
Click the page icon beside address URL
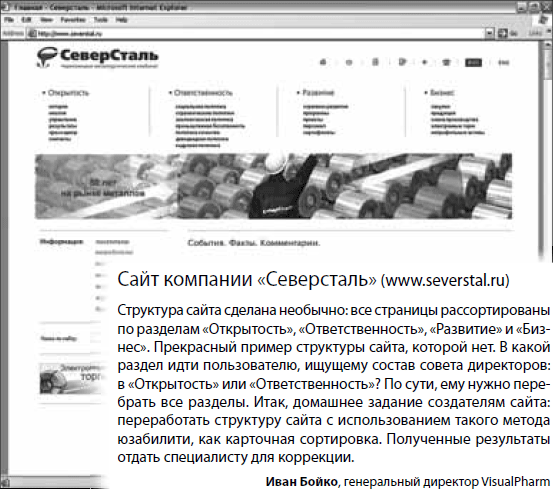pyautogui.click(x=32, y=33)
